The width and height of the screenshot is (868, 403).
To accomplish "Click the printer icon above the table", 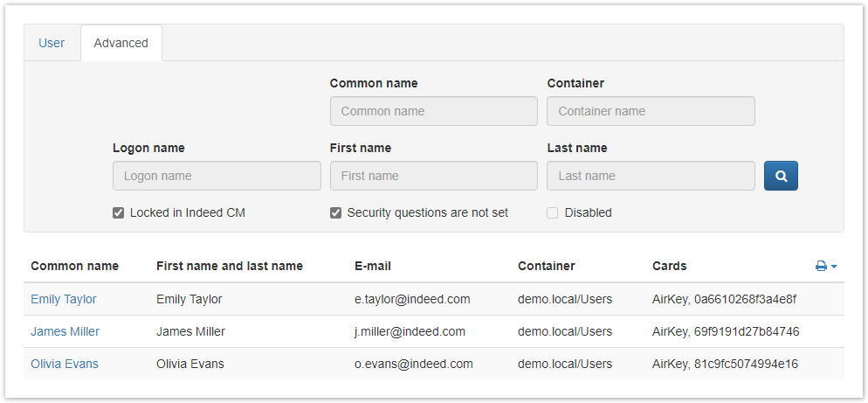I will coord(821,266).
